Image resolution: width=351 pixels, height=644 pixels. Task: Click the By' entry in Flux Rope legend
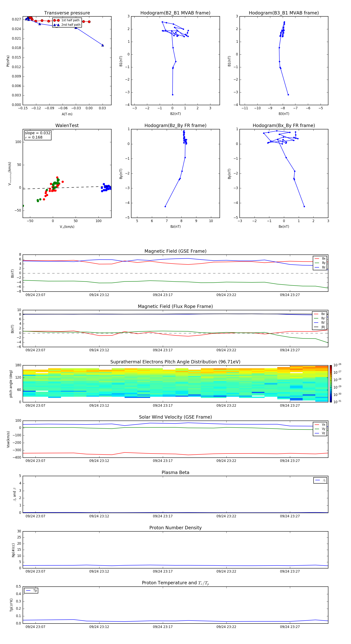[320, 318]
